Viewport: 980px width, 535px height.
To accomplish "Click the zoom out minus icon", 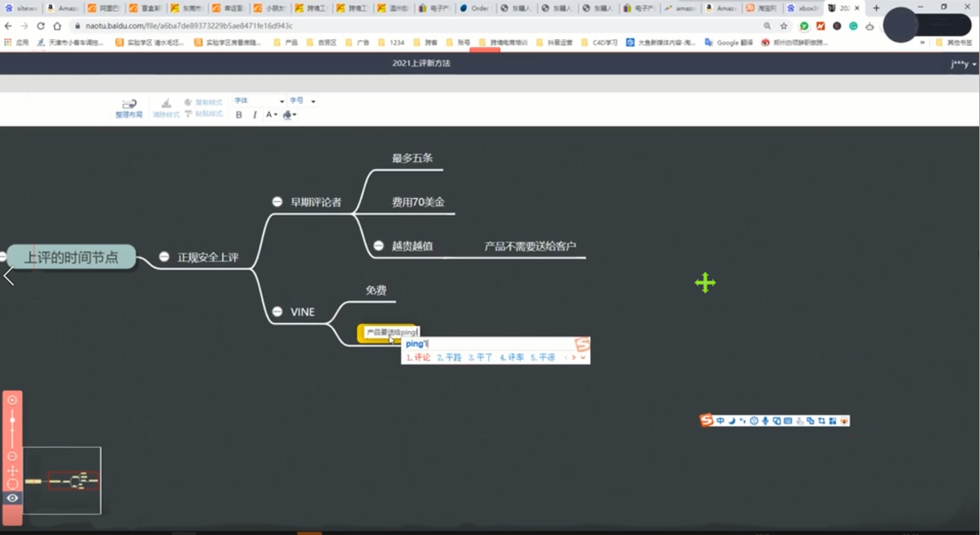I will click(12, 456).
